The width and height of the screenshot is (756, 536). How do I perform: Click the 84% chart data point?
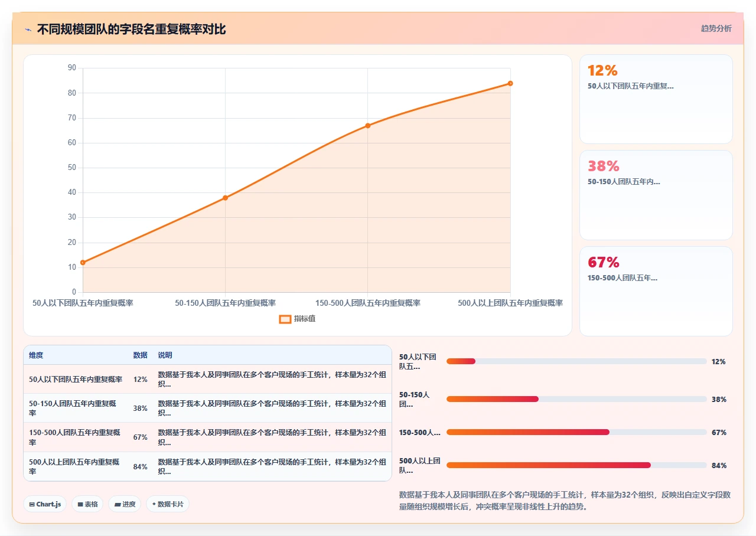(510, 83)
